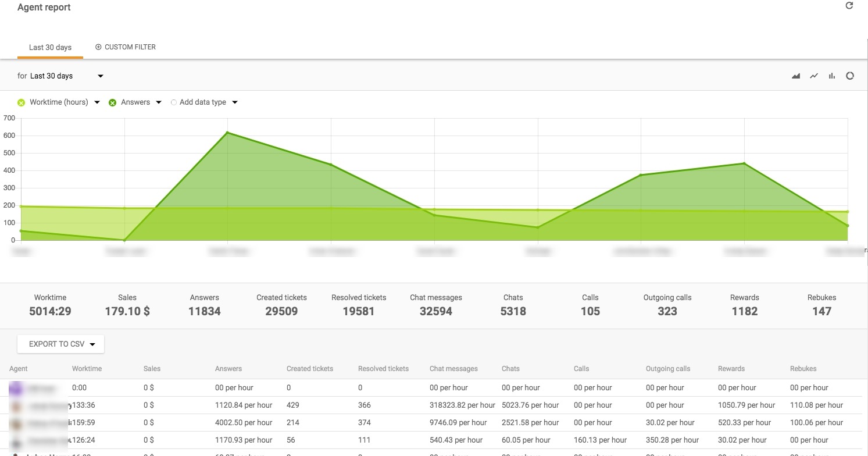Viewport: 868px width, 456px height.
Task: Sort table by Worktime column header
Action: (87, 369)
